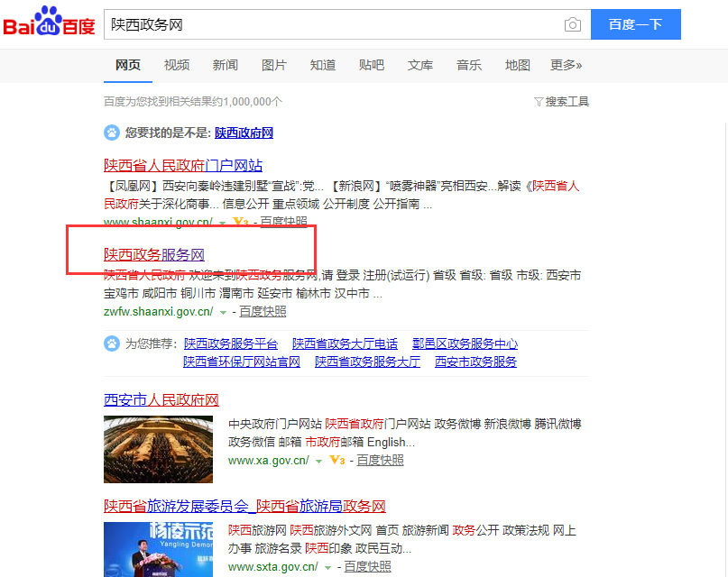This screenshot has height=577, width=728.
Task: Switch to the 地图 tab
Action: 518,65
